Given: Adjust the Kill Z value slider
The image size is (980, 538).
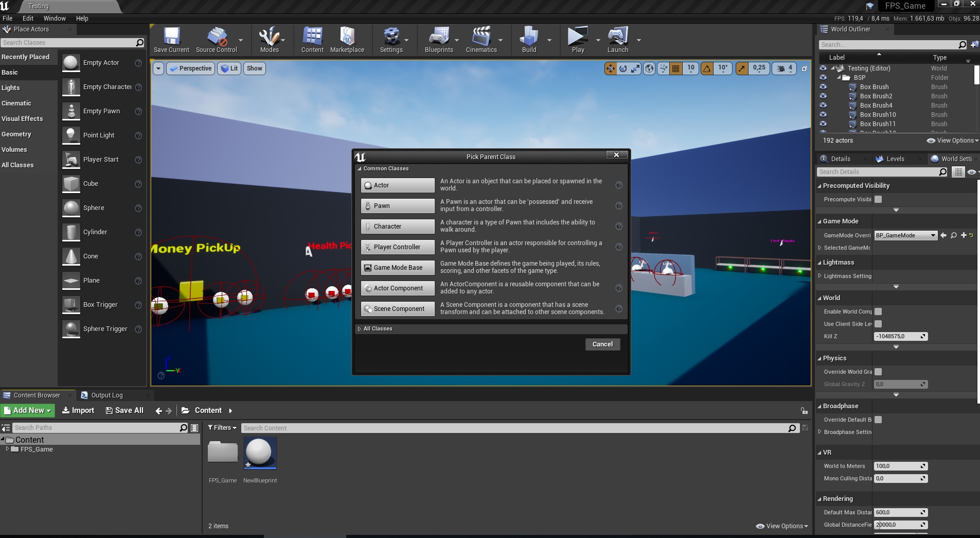Looking at the screenshot, I should click(899, 336).
